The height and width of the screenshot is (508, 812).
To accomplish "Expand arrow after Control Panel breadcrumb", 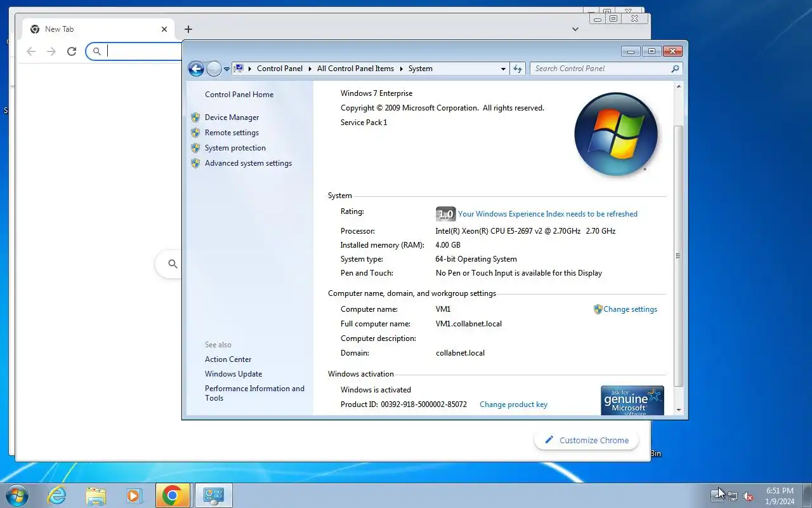I will click(310, 69).
